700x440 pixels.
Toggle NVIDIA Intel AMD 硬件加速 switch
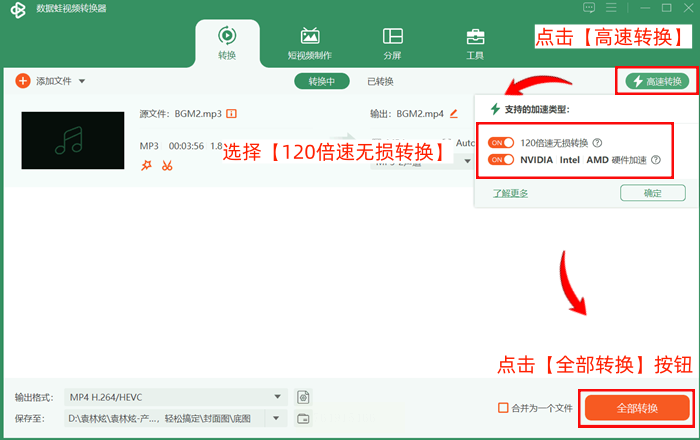[x=500, y=160]
